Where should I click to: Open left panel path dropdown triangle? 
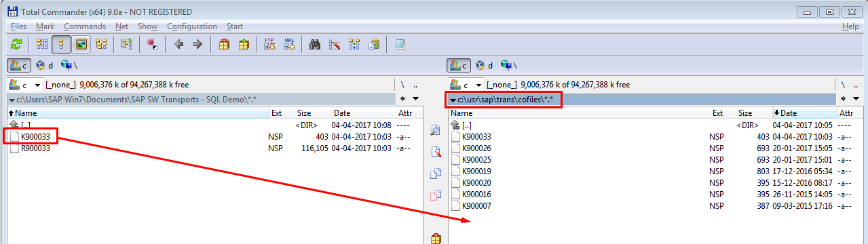(x=12, y=100)
